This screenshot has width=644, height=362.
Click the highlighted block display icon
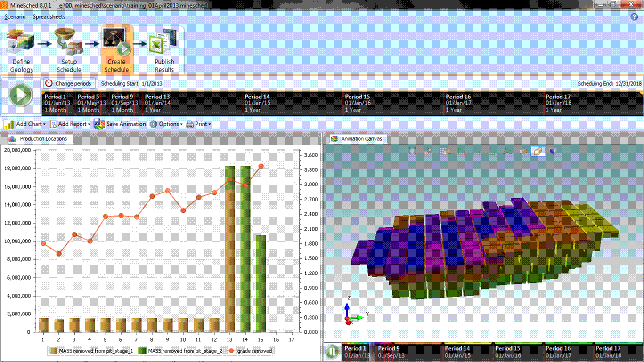point(538,151)
